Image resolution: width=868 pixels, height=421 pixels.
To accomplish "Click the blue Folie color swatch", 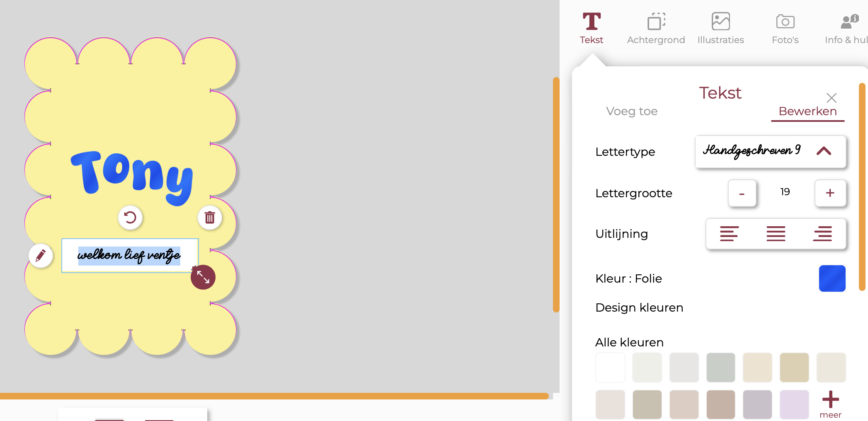I will 832,278.
